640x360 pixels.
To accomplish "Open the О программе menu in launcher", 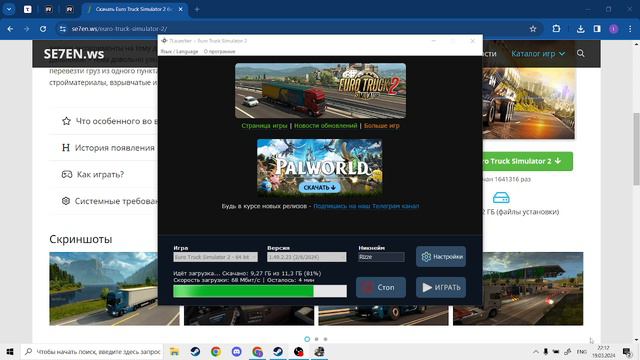I will coord(220,51).
